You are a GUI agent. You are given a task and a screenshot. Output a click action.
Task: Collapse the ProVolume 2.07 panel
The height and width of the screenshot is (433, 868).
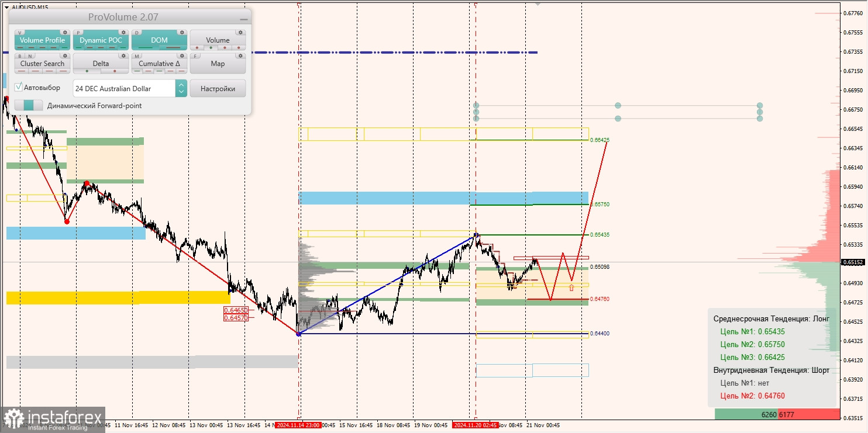click(244, 19)
